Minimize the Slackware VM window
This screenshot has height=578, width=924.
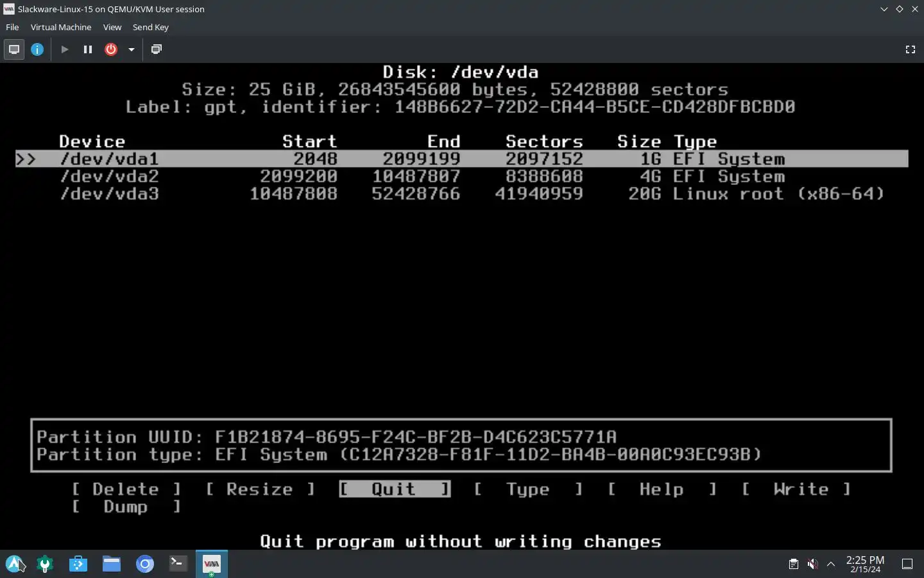[x=884, y=9]
